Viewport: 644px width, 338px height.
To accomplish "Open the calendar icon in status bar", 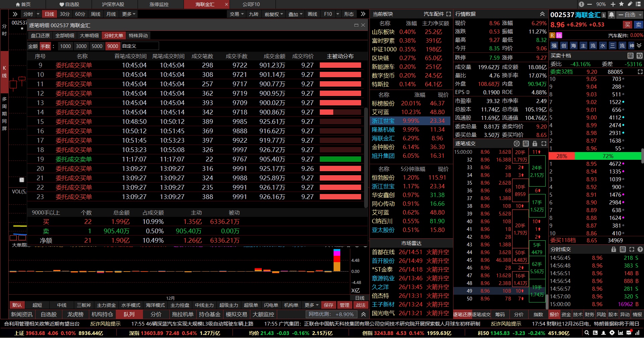I will [595, 333].
